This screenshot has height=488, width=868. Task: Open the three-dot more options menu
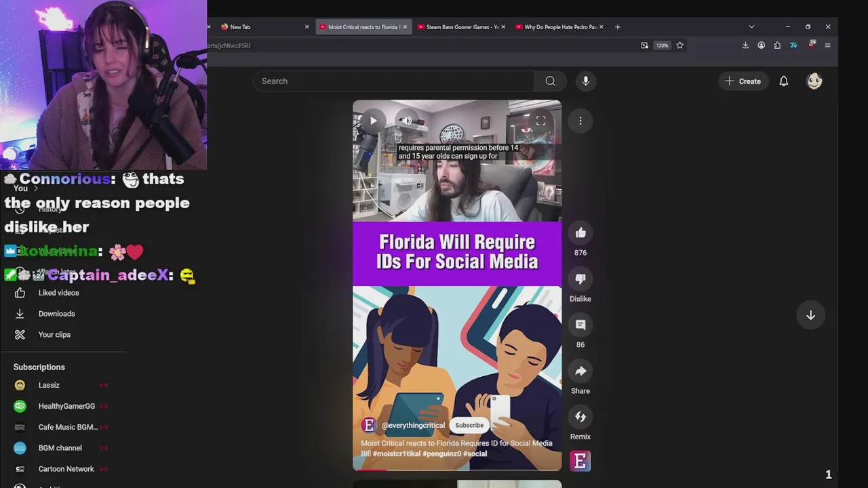580,121
